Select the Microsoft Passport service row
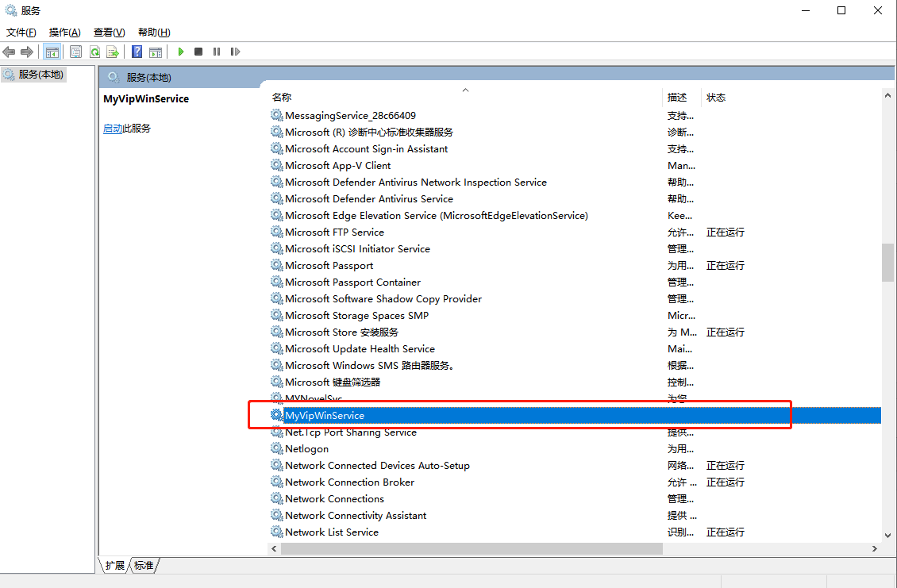 point(575,265)
